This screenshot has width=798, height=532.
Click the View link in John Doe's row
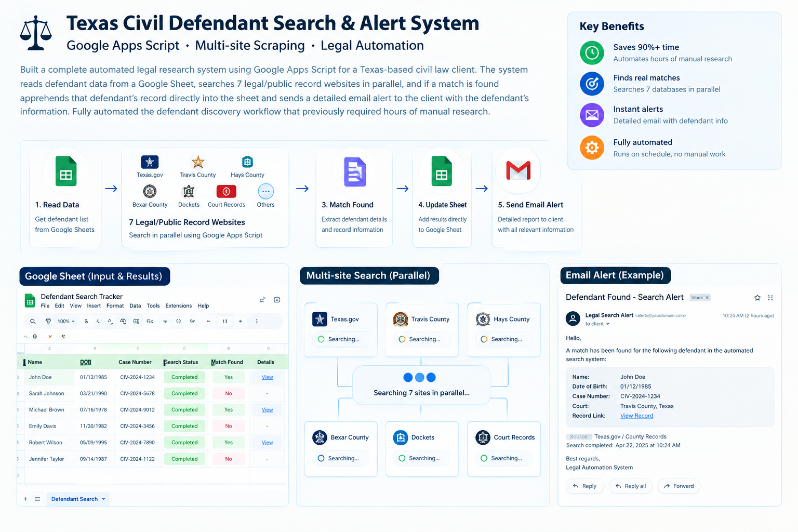click(267, 377)
